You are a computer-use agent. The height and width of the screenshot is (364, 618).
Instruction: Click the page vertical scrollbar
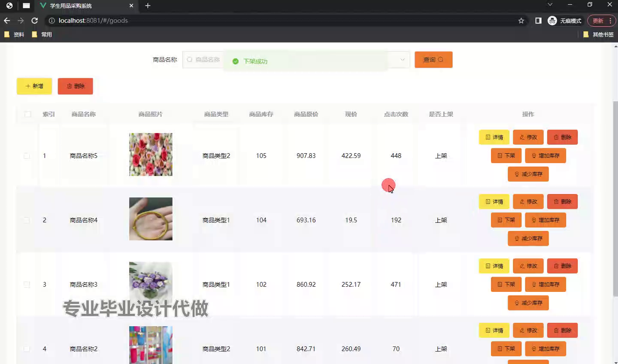click(x=615, y=199)
